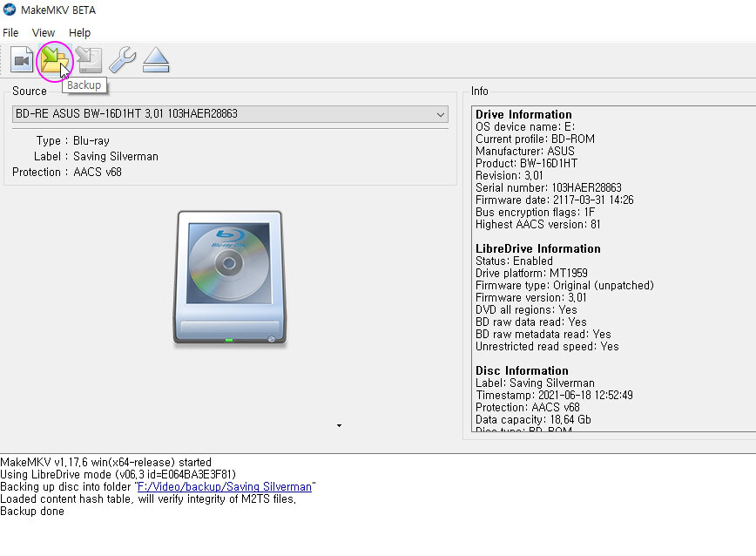Click 'Bus encryption flags: 1F' line
This screenshot has width=756, height=556.
(535, 212)
